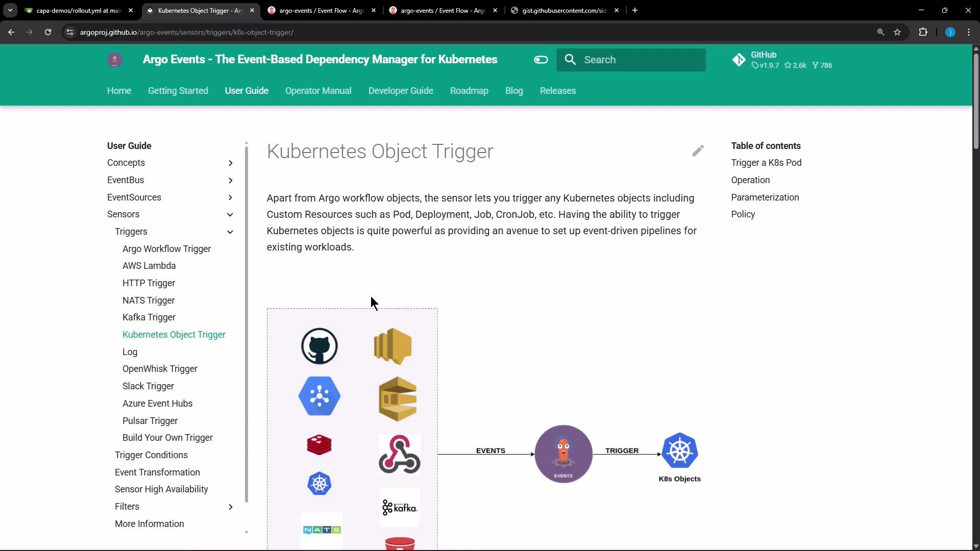980x551 pixels.
Task: Open Slack Trigger sidebar link
Action: (148, 386)
